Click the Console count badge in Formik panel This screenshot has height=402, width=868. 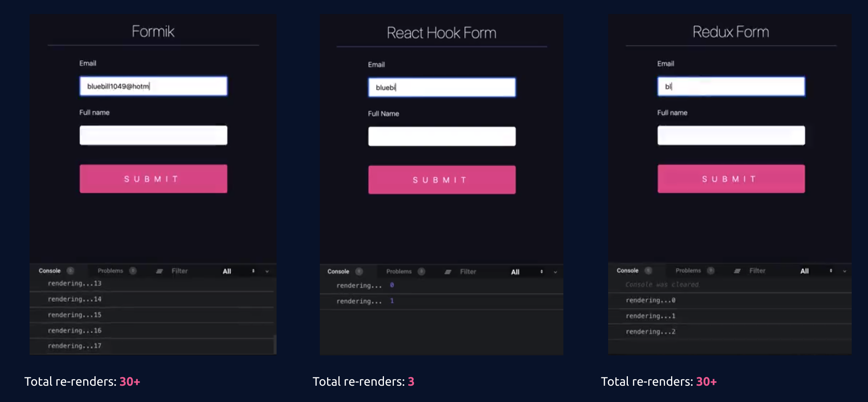click(x=70, y=271)
